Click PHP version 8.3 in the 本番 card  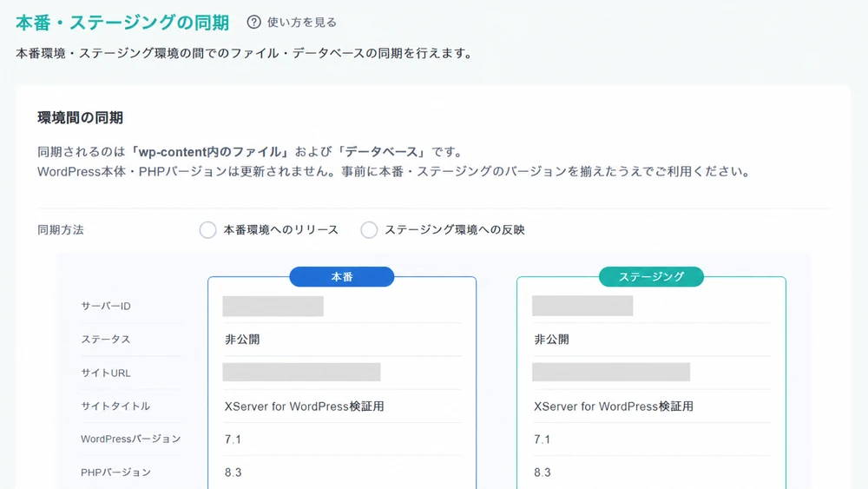(233, 473)
